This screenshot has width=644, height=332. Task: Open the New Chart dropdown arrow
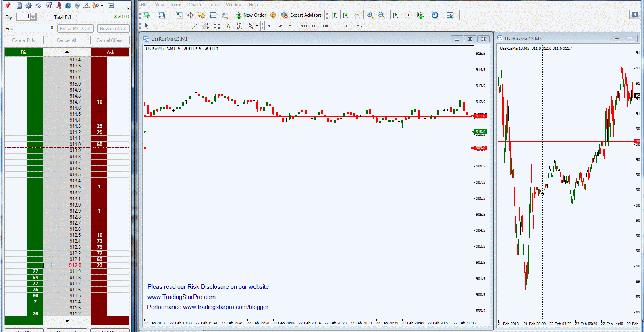point(153,15)
